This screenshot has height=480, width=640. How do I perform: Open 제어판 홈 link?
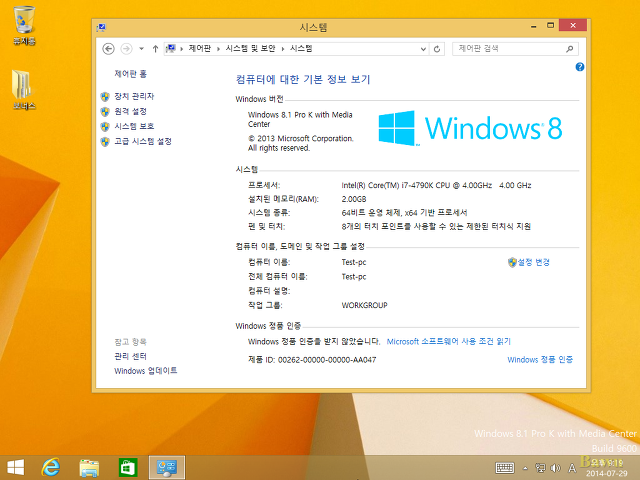131,74
